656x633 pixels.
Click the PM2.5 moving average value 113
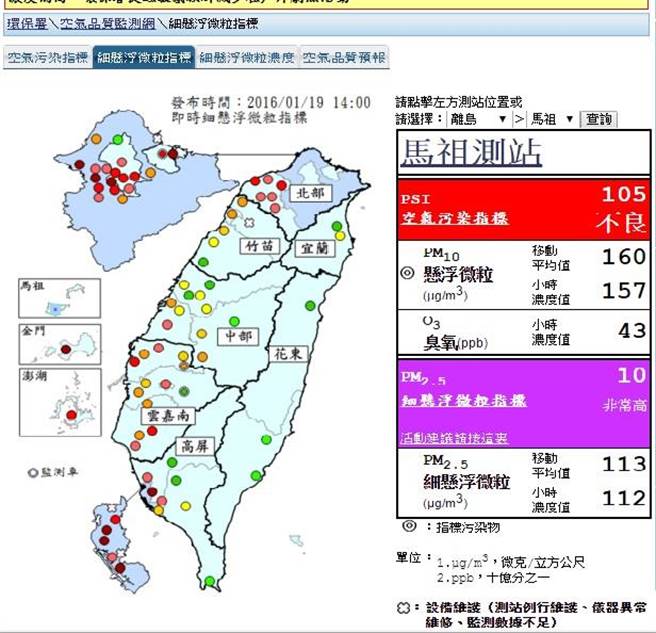[623, 464]
